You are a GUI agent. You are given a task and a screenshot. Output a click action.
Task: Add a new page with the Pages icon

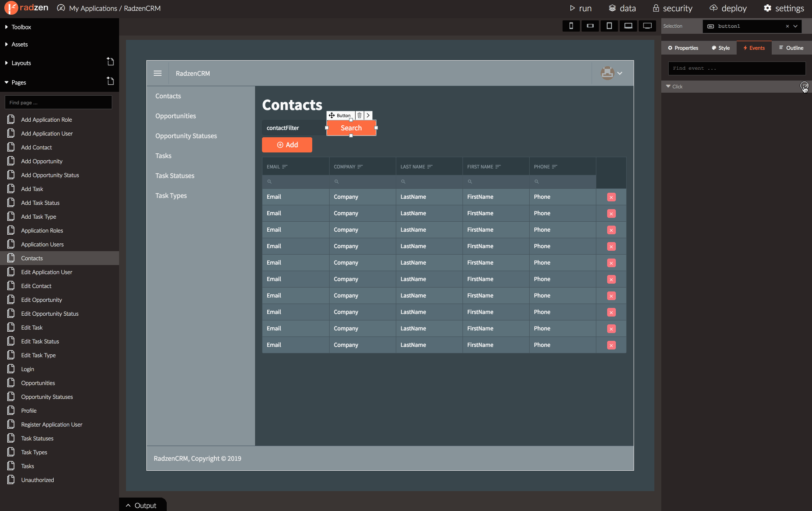pos(110,81)
